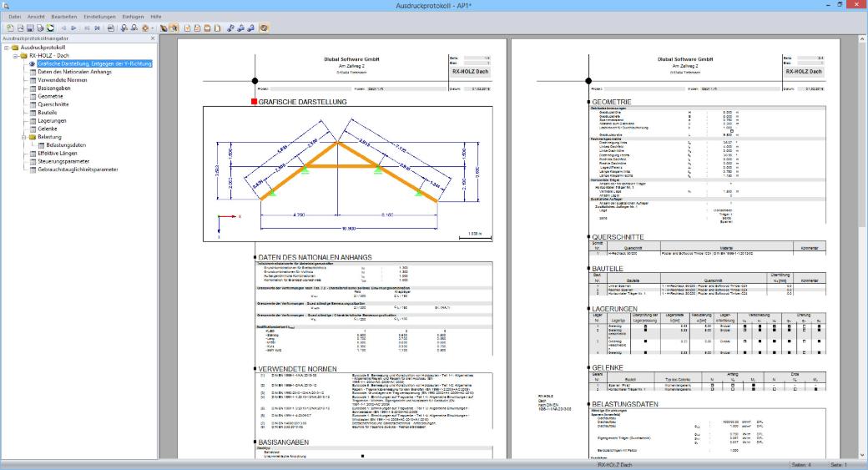Viewport: 868px width, 470px height.
Task: Click the third of four orange document icons
Action: 207,28
